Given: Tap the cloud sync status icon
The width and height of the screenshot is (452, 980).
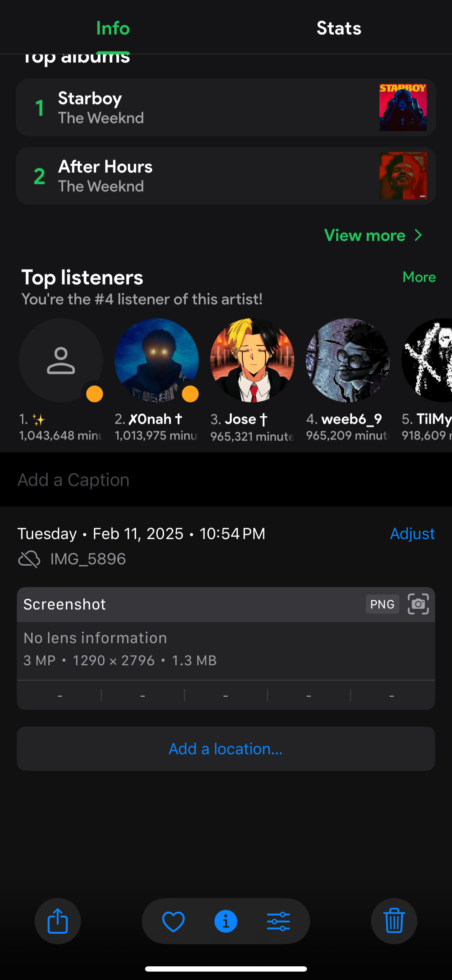Looking at the screenshot, I should click(29, 559).
